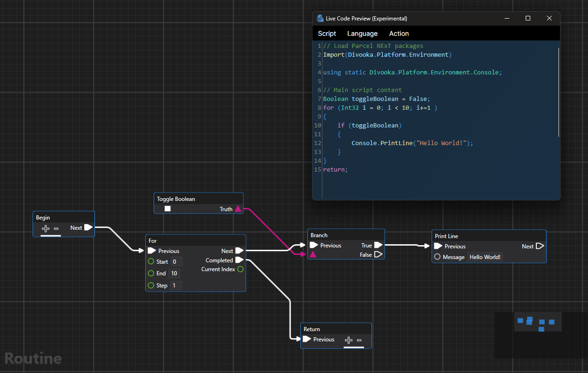Select the Toggle Boolean node title
This screenshot has height=373, width=588.
click(176, 199)
